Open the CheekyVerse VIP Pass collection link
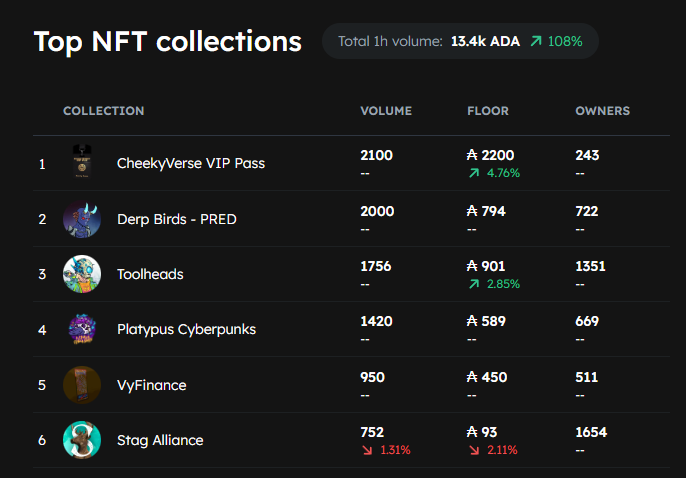Screen dimensions: 686x478 point(191,163)
